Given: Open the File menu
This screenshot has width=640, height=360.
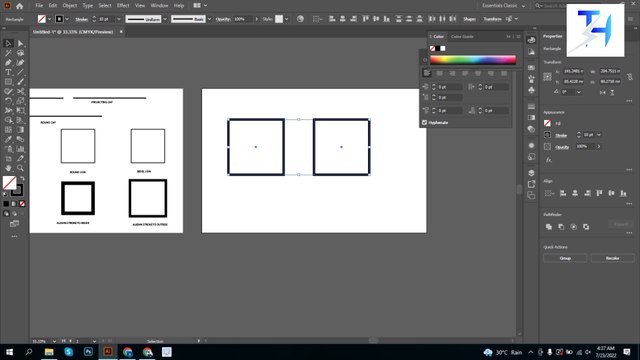Looking at the screenshot, I should pos(39,6).
